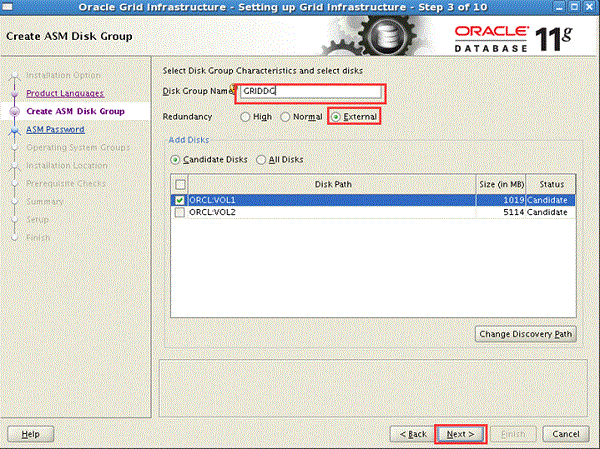Select the High redundancy option

pyautogui.click(x=245, y=117)
